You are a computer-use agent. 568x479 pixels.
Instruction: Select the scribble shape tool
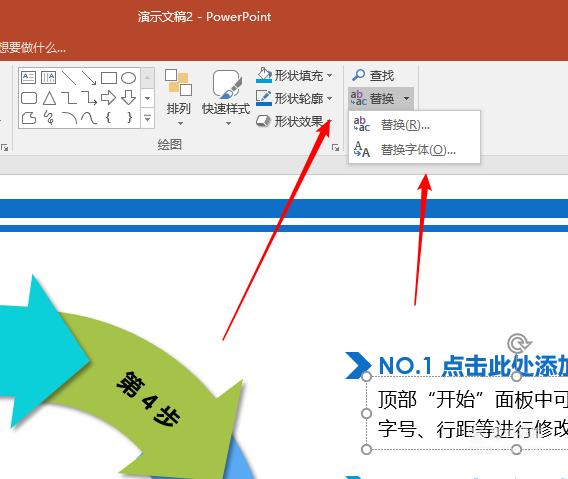click(49, 118)
